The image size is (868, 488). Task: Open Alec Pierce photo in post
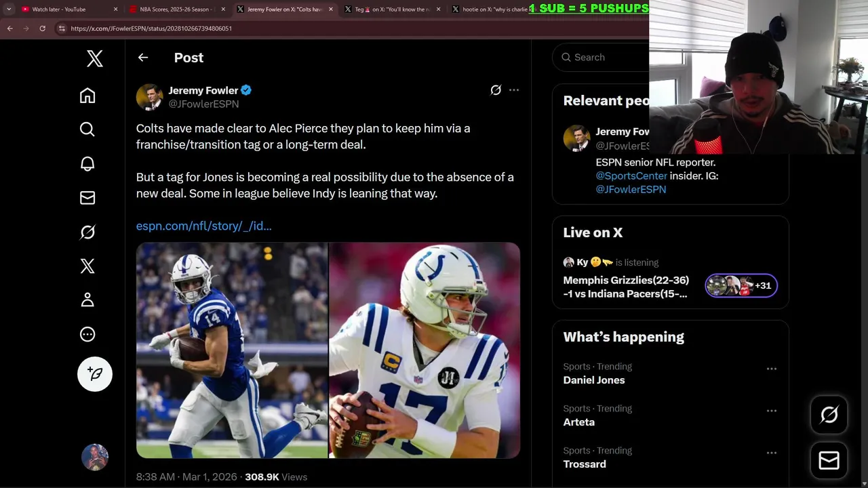point(232,350)
